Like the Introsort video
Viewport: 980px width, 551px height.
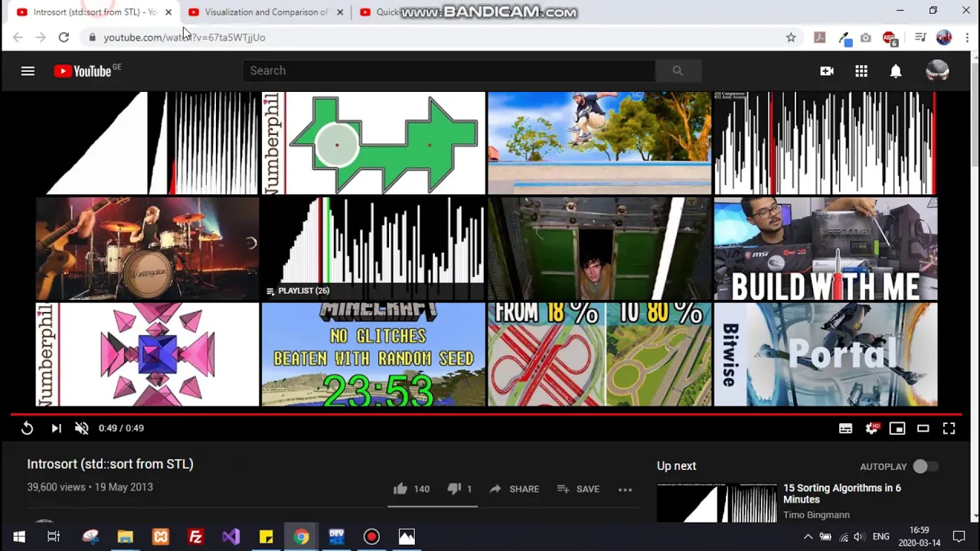[411, 489]
